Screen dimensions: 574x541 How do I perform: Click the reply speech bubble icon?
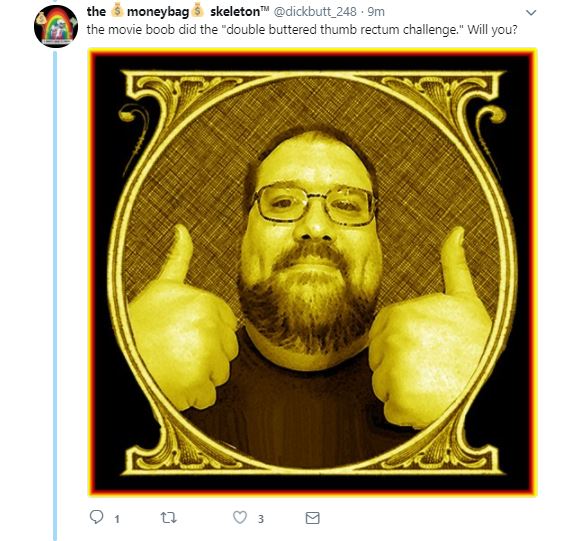pyautogui.click(x=97, y=517)
